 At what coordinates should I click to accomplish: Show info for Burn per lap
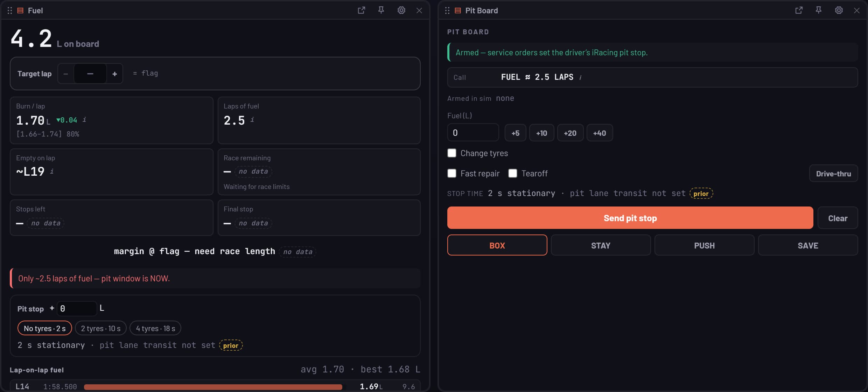(84, 120)
